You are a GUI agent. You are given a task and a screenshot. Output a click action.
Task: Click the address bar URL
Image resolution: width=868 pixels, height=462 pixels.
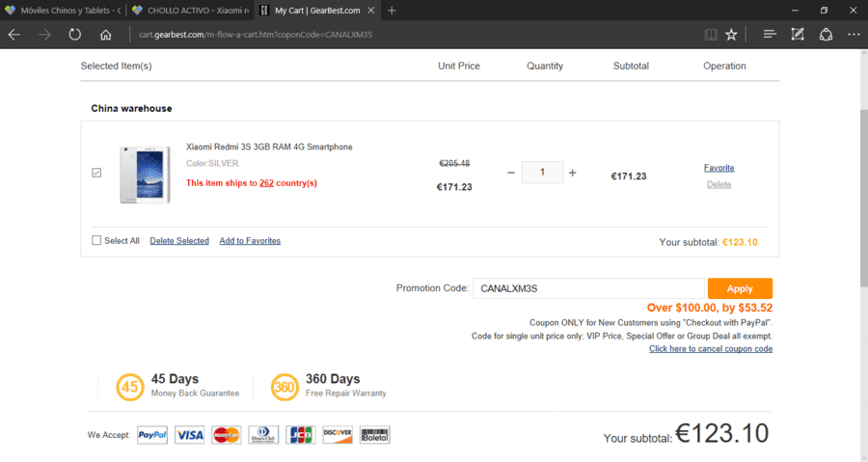(256, 35)
